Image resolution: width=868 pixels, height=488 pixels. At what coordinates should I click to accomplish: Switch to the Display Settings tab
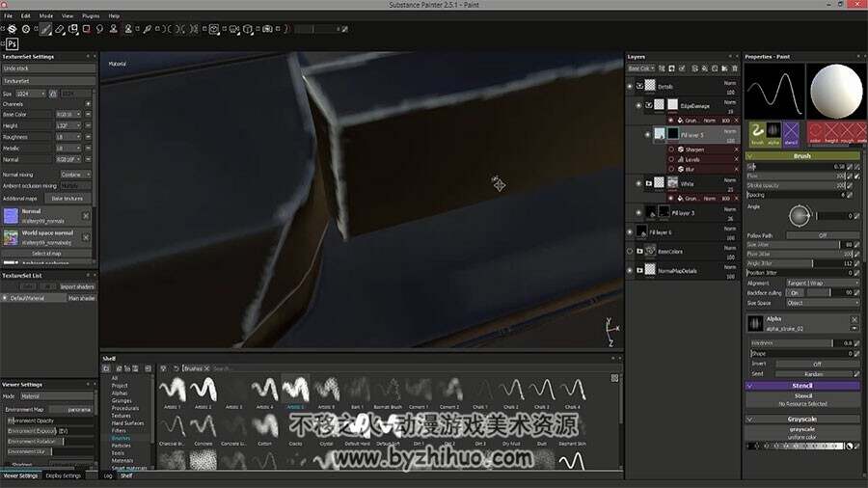[x=63, y=475]
